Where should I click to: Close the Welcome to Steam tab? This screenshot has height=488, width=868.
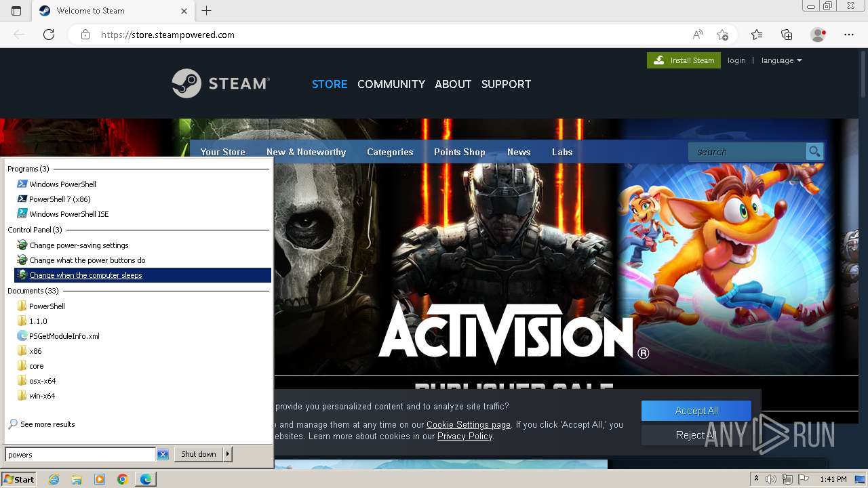coord(184,11)
